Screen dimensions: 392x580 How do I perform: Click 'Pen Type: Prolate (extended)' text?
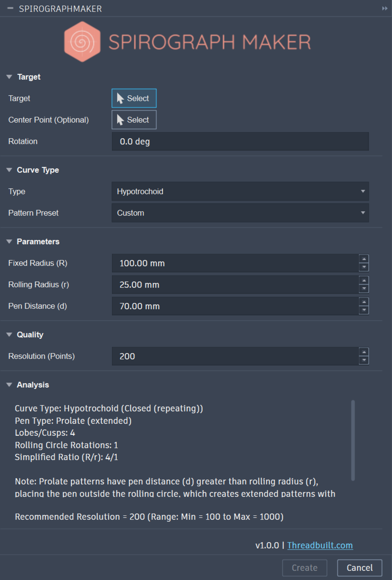point(73,420)
